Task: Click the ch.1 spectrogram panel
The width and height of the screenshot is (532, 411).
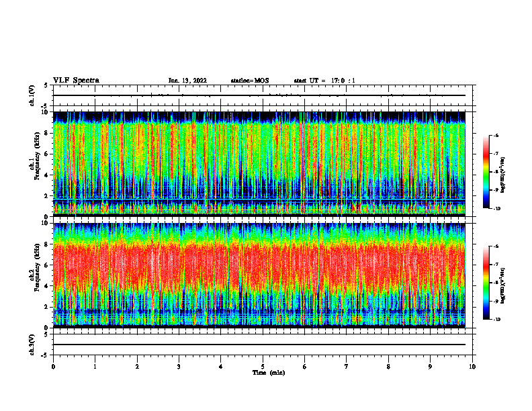Action: 259,164
